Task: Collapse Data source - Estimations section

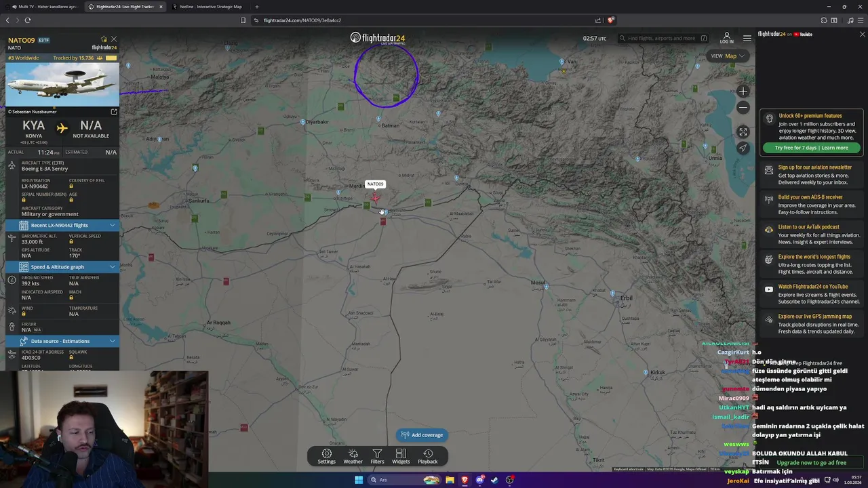Action: 113,341
